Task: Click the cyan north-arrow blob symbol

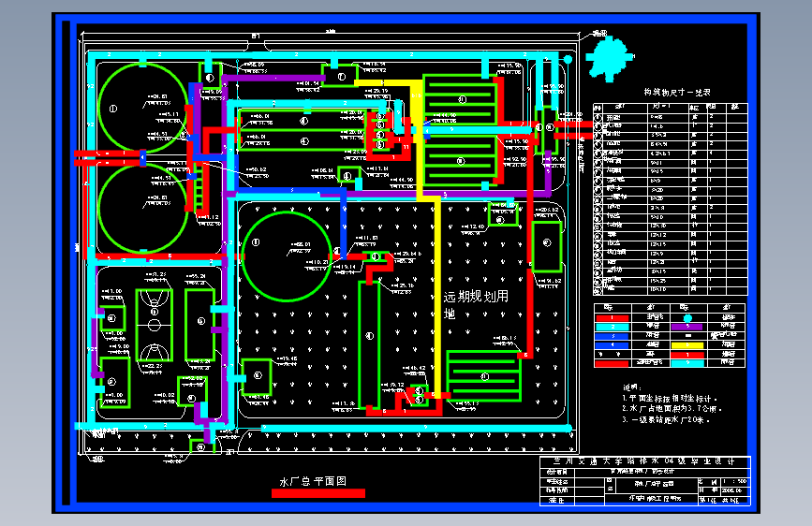Action: (x=610, y=58)
